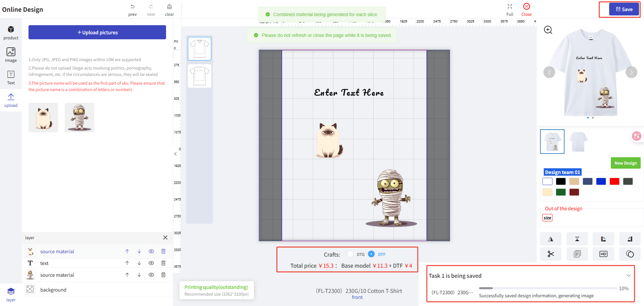Click the HD enhance icon
The image size is (644, 306).
[603, 254]
